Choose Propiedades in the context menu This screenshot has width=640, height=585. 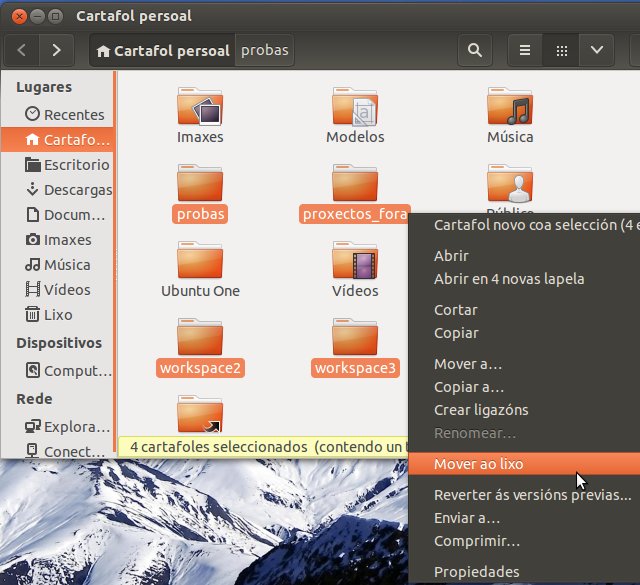pos(524,572)
